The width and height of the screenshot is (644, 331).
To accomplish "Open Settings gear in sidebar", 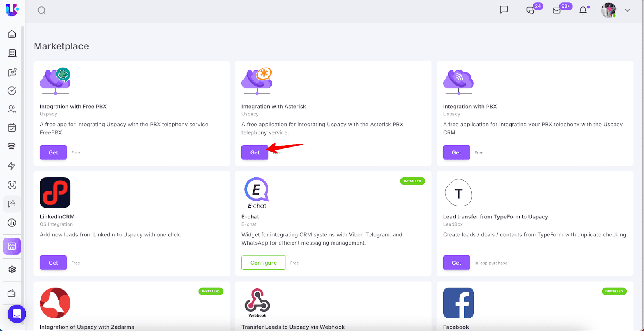I will (12, 269).
